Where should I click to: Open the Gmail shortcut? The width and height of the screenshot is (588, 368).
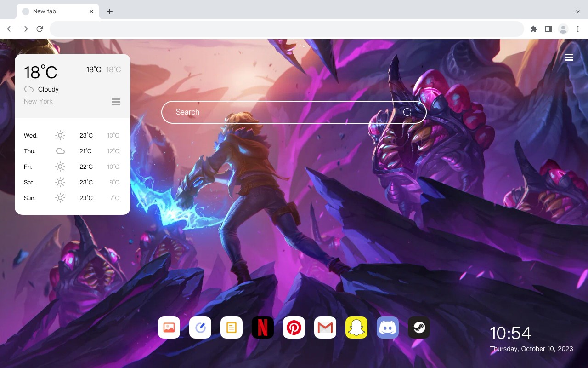point(325,328)
